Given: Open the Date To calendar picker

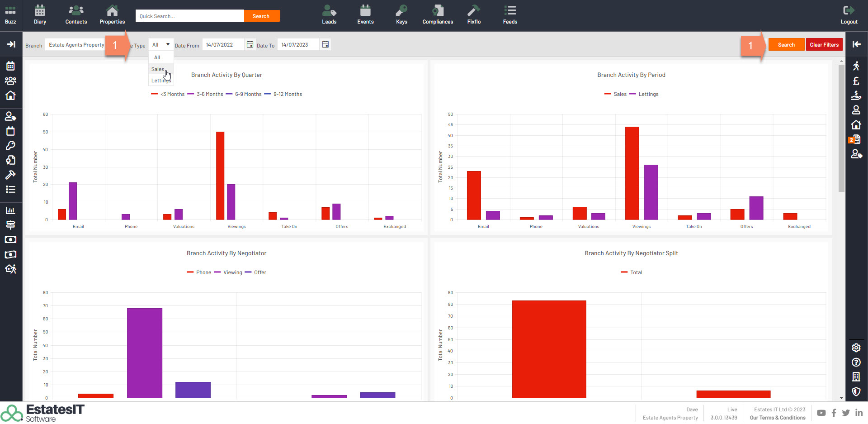Looking at the screenshot, I should pyautogui.click(x=325, y=44).
